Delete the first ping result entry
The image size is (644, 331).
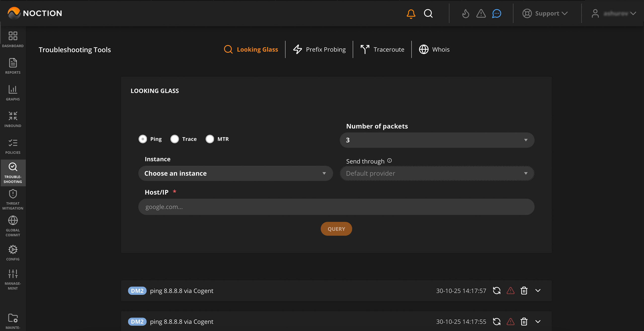[x=524, y=291]
